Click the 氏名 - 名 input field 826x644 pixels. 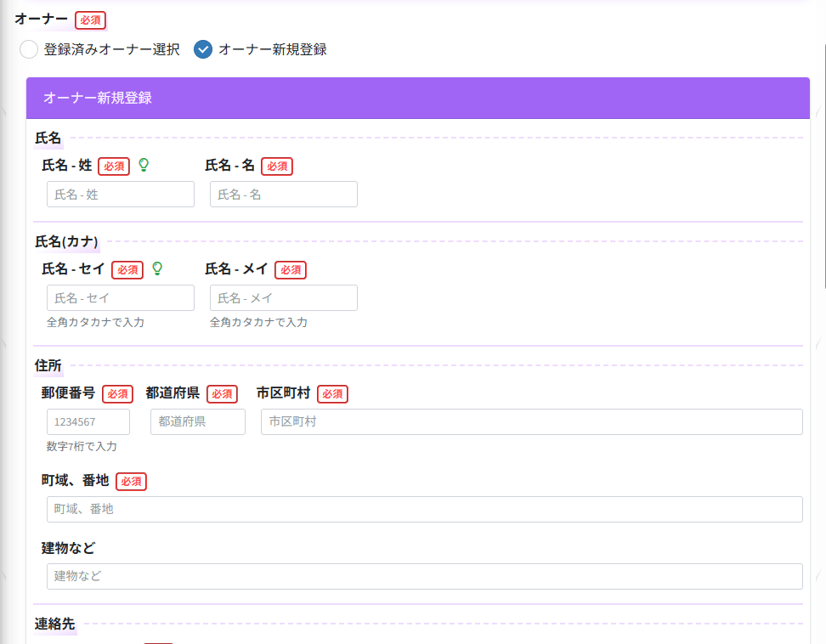tap(284, 195)
